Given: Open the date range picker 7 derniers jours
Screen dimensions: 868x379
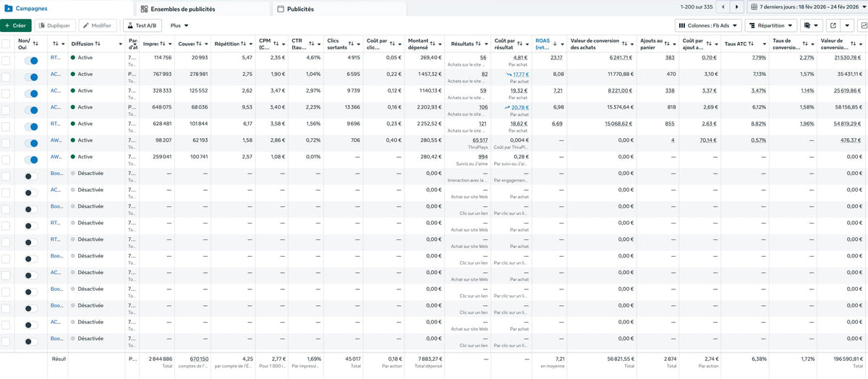Looking at the screenshot, I should coord(807,7).
